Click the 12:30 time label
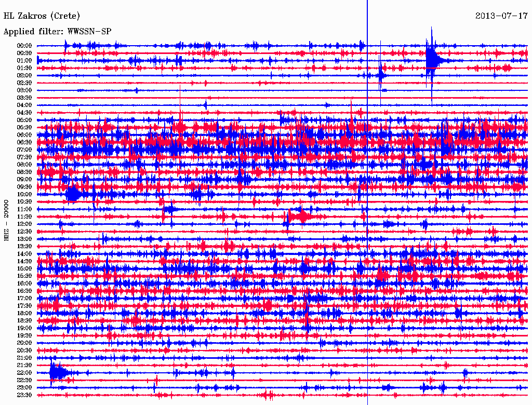Viewport: 532px width, 405px height. [24, 232]
